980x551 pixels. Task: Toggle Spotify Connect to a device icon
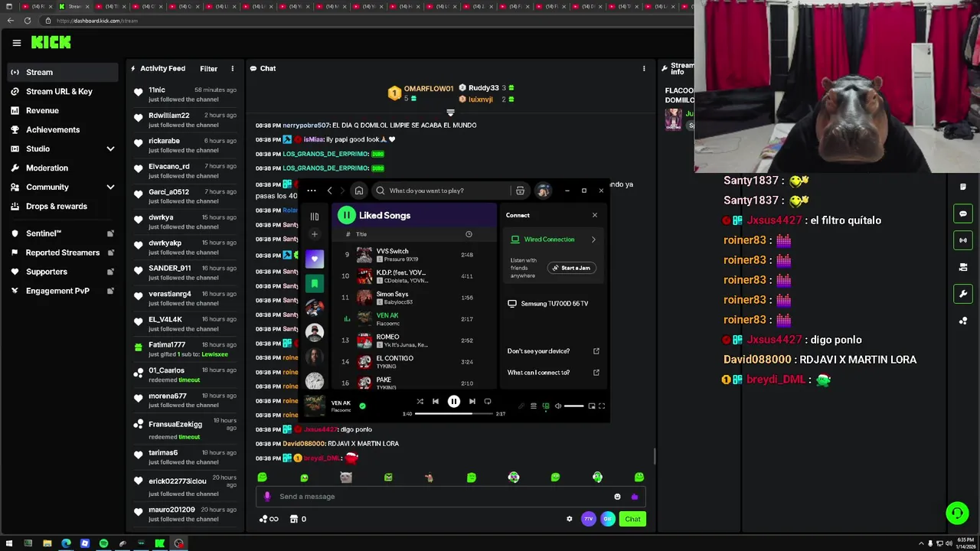(546, 406)
